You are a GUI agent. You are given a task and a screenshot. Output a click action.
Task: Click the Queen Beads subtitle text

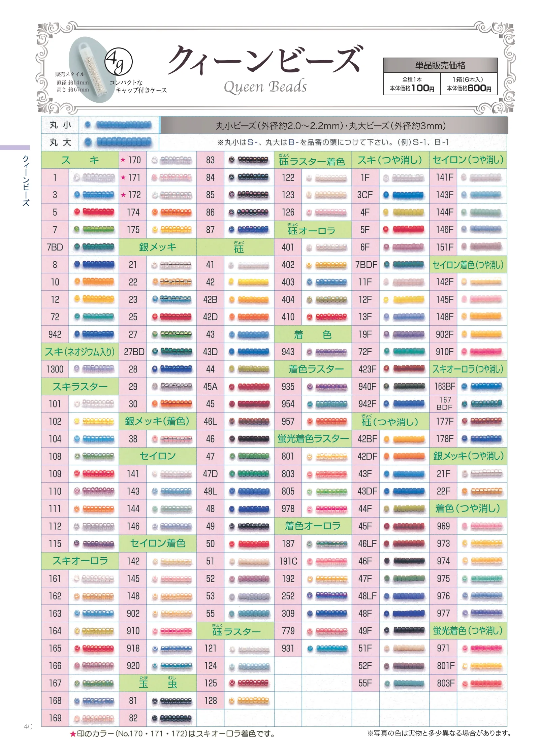(x=265, y=87)
